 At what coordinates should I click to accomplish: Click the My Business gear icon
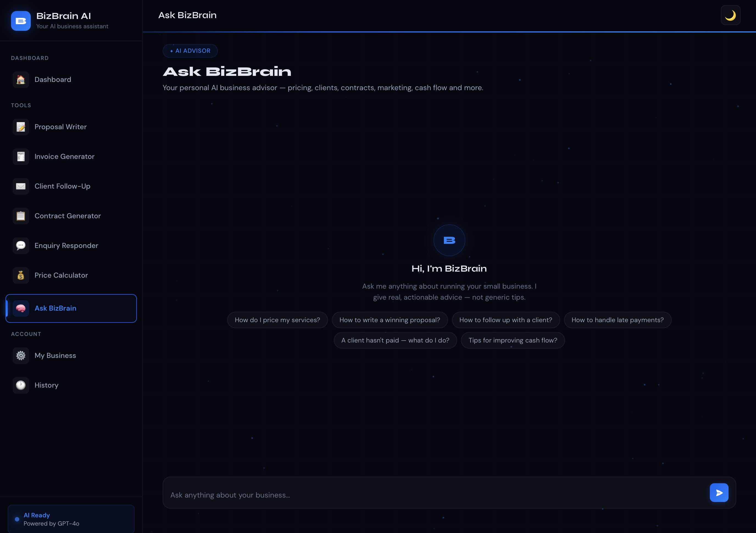click(21, 356)
